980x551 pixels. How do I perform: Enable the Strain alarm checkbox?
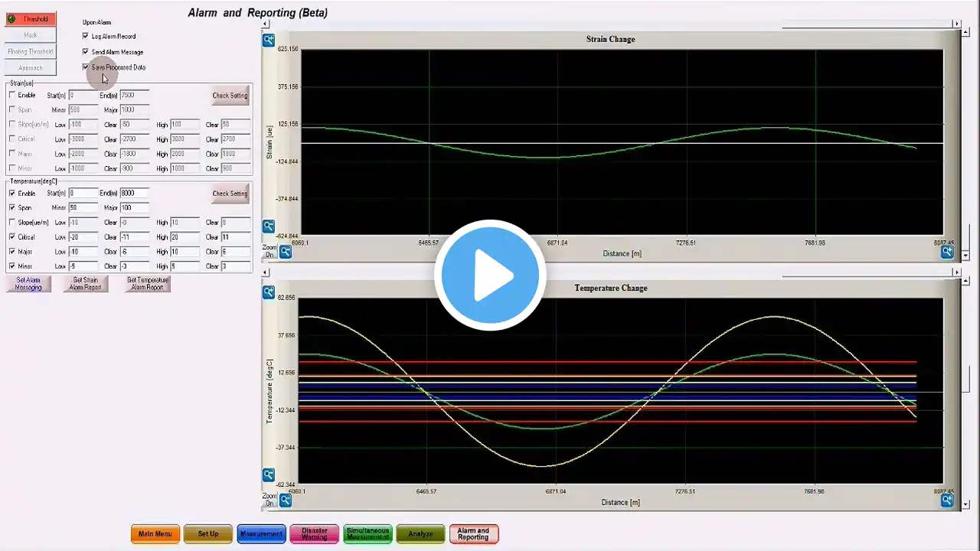coord(12,95)
